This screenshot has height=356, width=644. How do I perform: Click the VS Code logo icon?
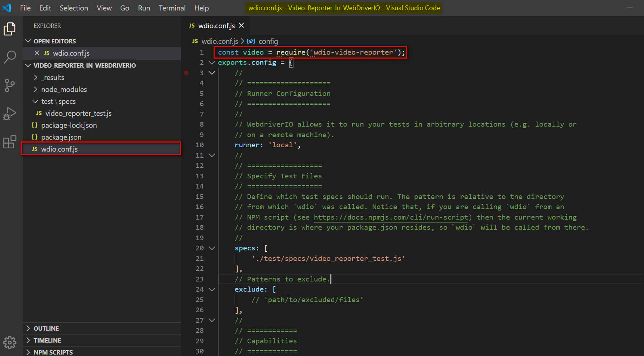point(7,8)
